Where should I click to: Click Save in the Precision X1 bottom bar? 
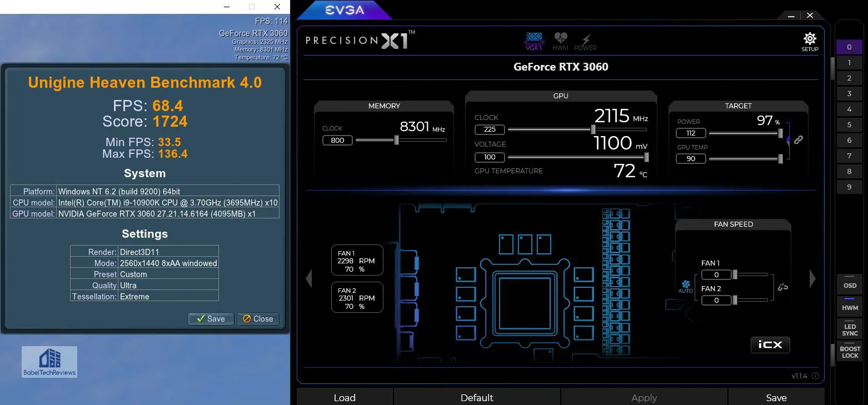tap(776, 397)
